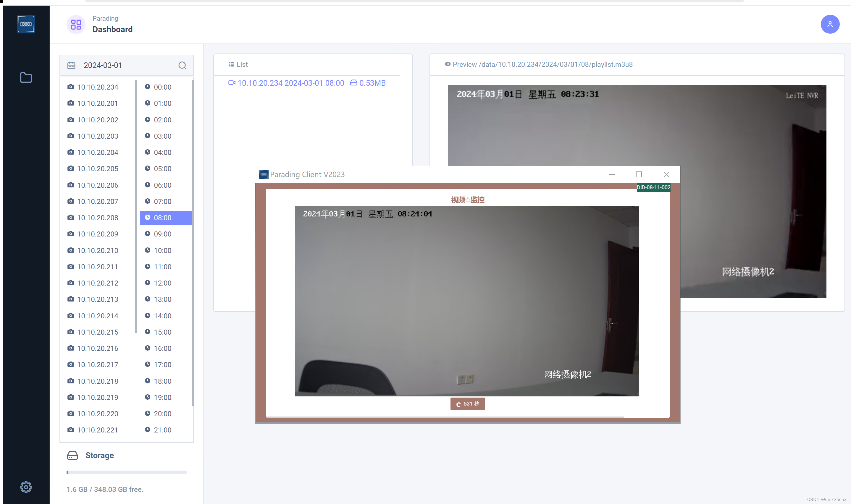Click the search magnifier icon

pyautogui.click(x=182, y=65)
